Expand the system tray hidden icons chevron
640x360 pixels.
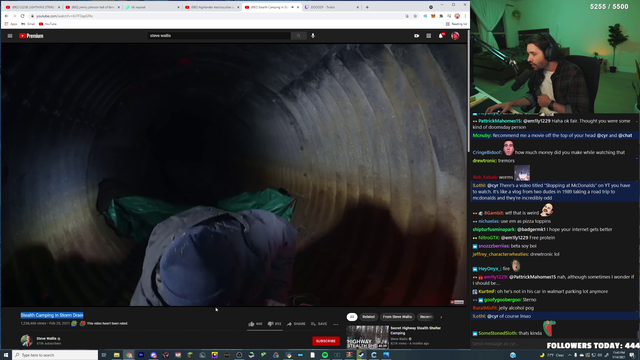(x=569, y=355)
